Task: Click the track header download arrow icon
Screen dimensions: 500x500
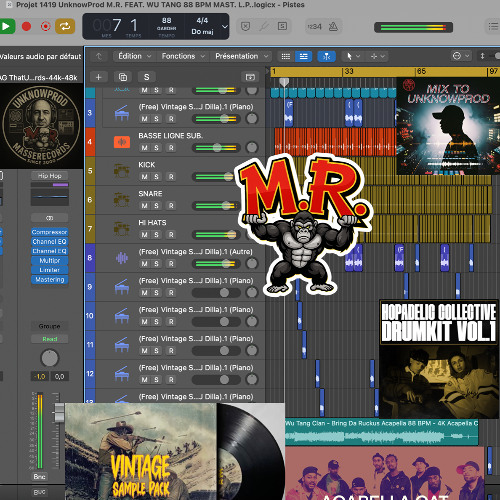Action: 250,77
